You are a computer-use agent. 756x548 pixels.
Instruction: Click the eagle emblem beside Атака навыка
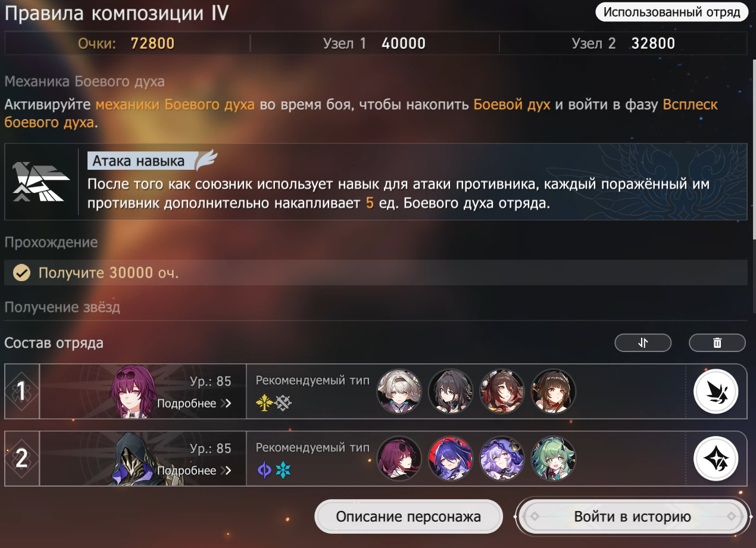(x=42, y=182)
